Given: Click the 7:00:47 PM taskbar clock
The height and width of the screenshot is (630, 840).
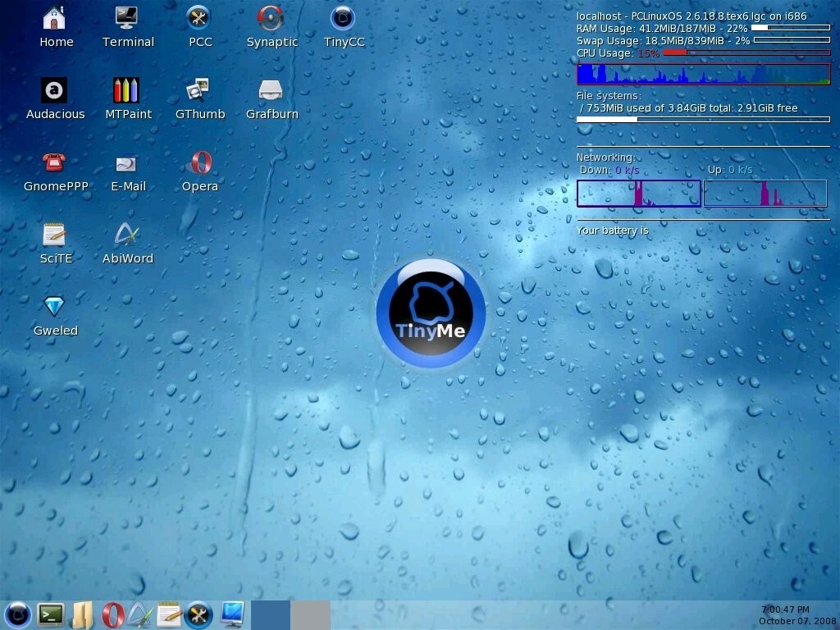Looking at the screenshot, I should (x=785, y=609).
